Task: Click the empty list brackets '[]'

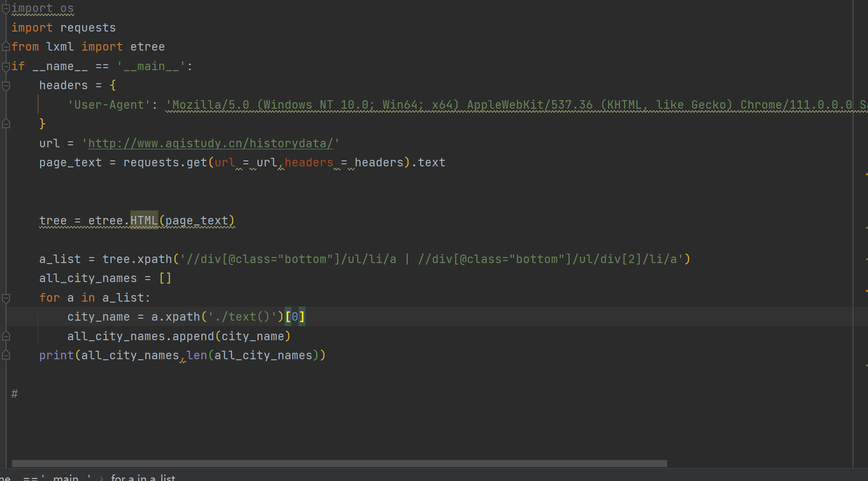Action: (165, 278)
